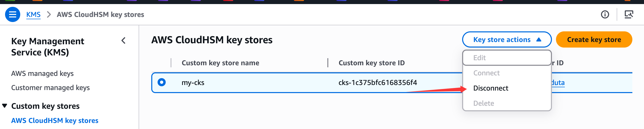
Task: Choose Connect from the actions menu
Action: tap(486, 73)
